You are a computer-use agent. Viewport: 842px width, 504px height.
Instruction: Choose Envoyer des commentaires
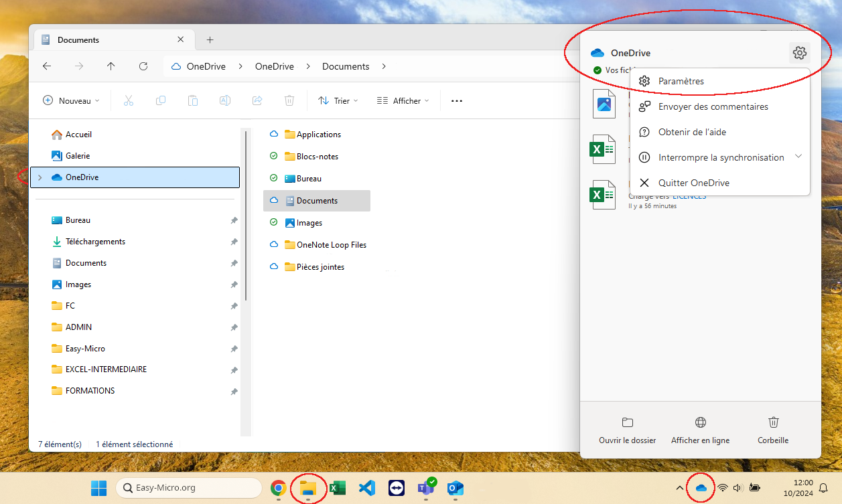(x=720, y=106)
